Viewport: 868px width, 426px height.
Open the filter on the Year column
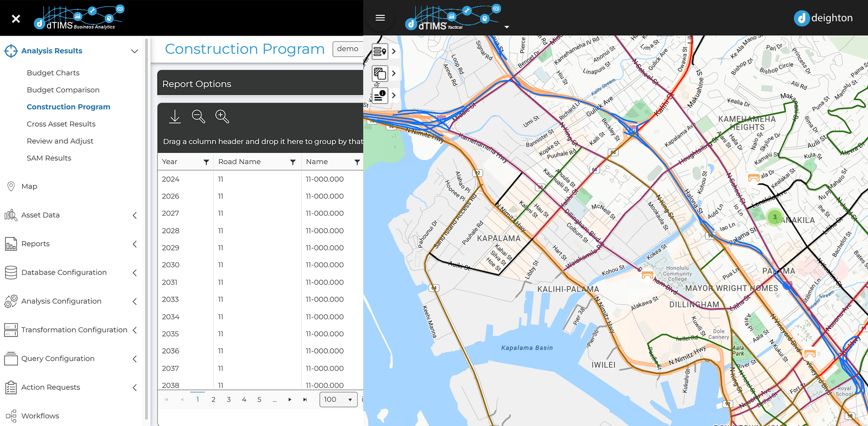pos(206,161)
